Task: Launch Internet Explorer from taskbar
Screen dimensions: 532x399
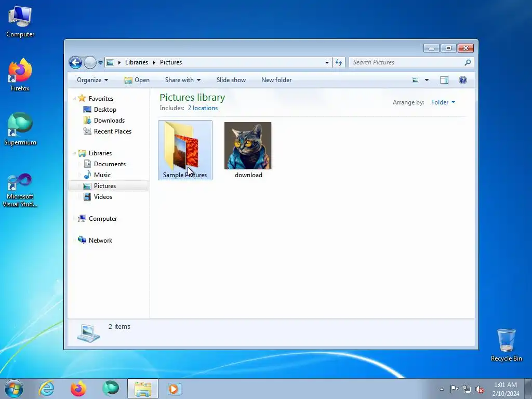Action: point(46,389)
